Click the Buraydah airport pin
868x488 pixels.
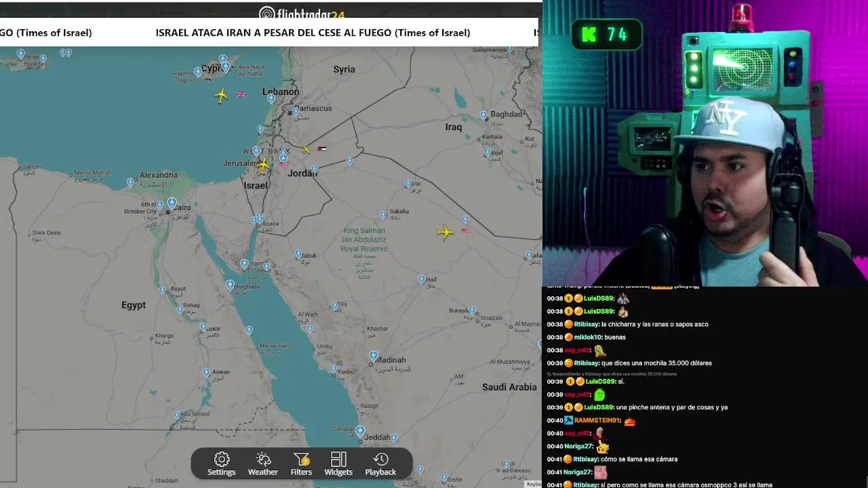point(473,311)
